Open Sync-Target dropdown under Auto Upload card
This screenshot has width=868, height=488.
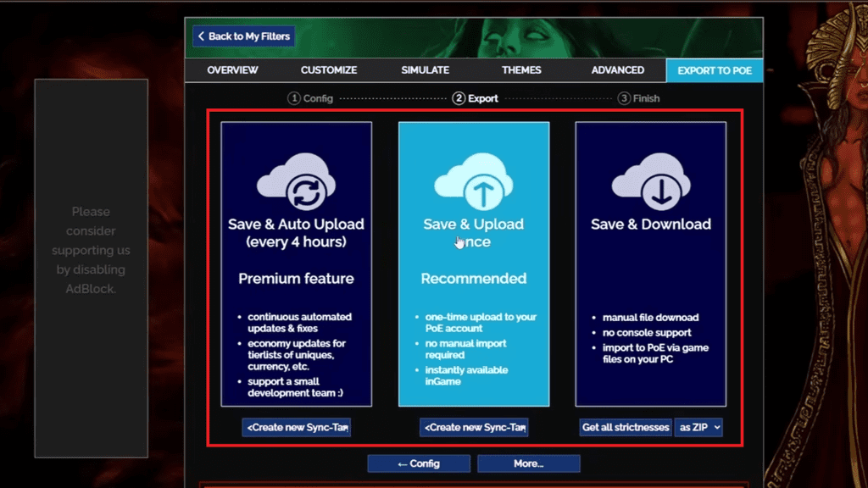(296, 427)
